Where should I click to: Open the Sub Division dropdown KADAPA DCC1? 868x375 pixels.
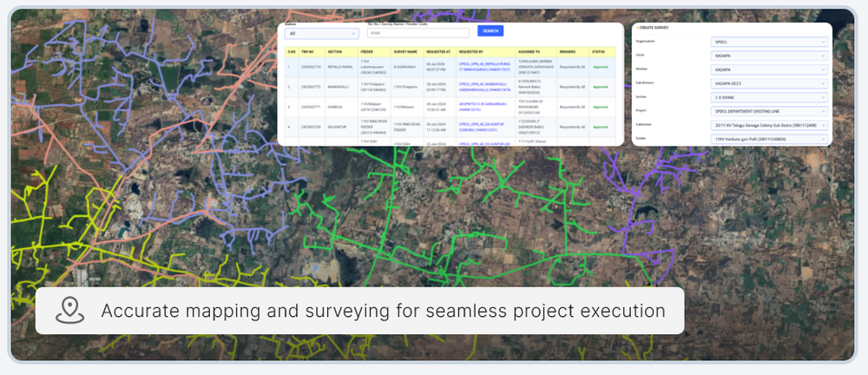click(769, 83)
